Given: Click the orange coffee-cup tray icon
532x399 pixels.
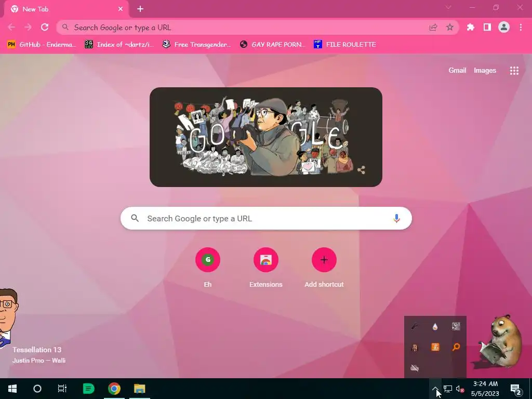Looking at the screenshot, I should (x=435, y=347).
